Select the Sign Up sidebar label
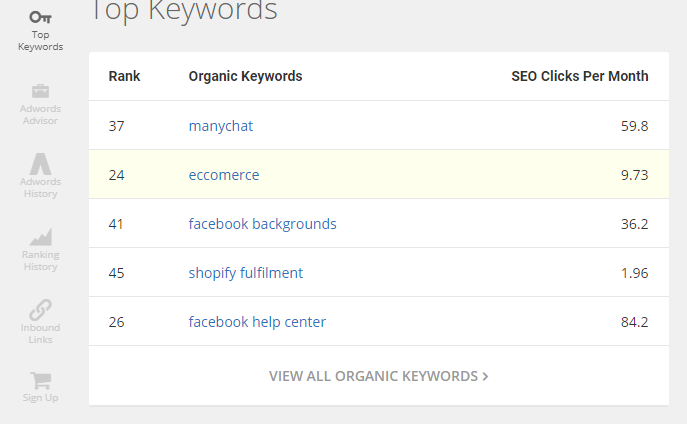Viewport: 687px width, 424px height. [40, 398]
